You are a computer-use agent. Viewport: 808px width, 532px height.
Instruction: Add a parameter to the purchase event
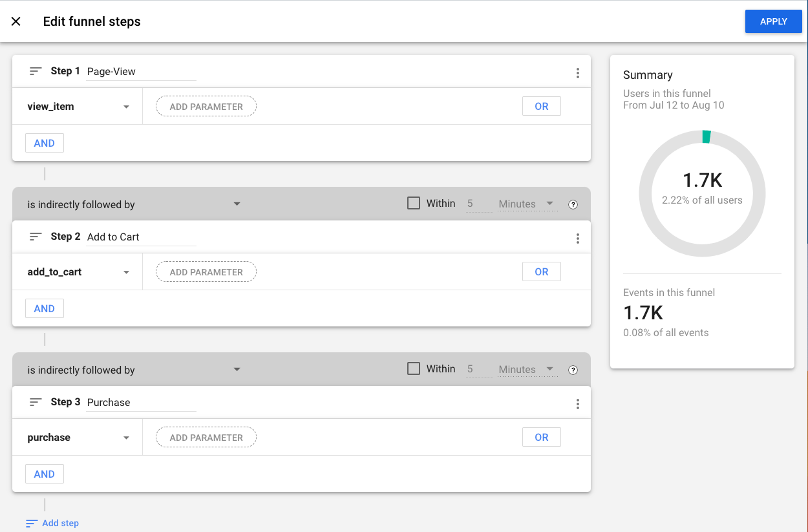206,437
